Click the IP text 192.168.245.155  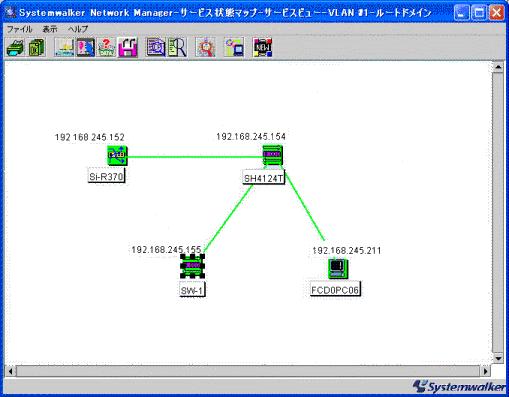click(166, 250)
